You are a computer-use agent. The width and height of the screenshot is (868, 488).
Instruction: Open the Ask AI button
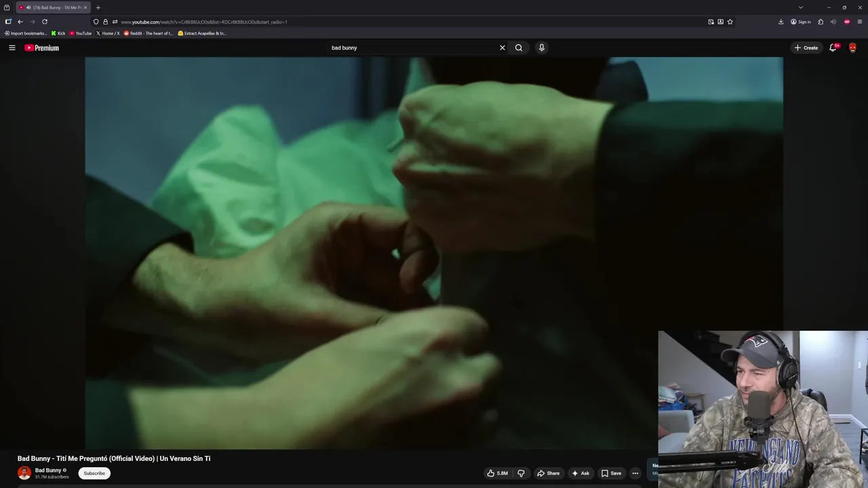(x=580, y=473)
